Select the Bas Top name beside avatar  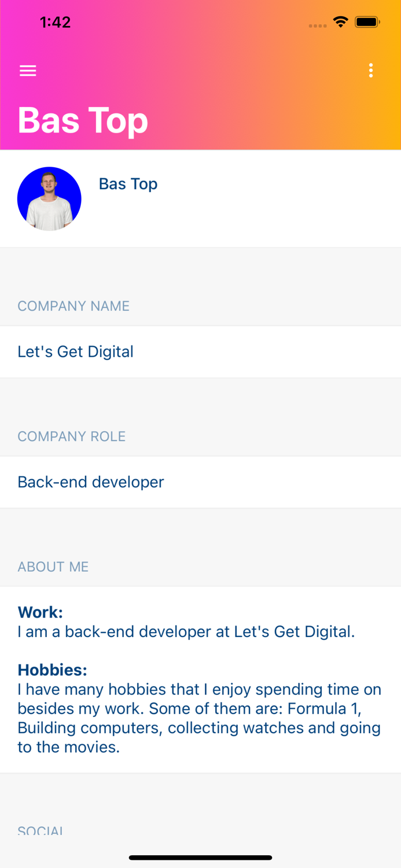point(128,184)
